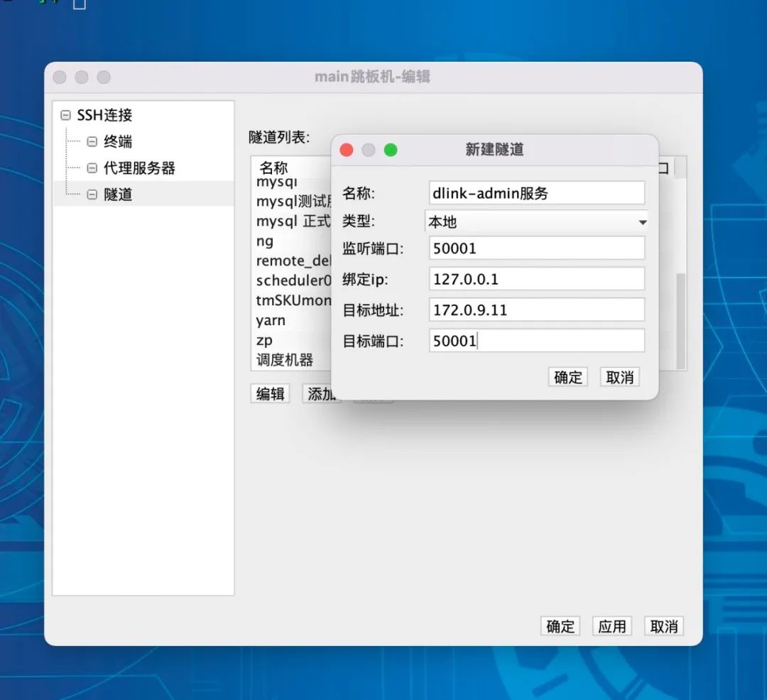
Task: Select the tmSKUmon row in tunnel list
Action: point(292,300)
